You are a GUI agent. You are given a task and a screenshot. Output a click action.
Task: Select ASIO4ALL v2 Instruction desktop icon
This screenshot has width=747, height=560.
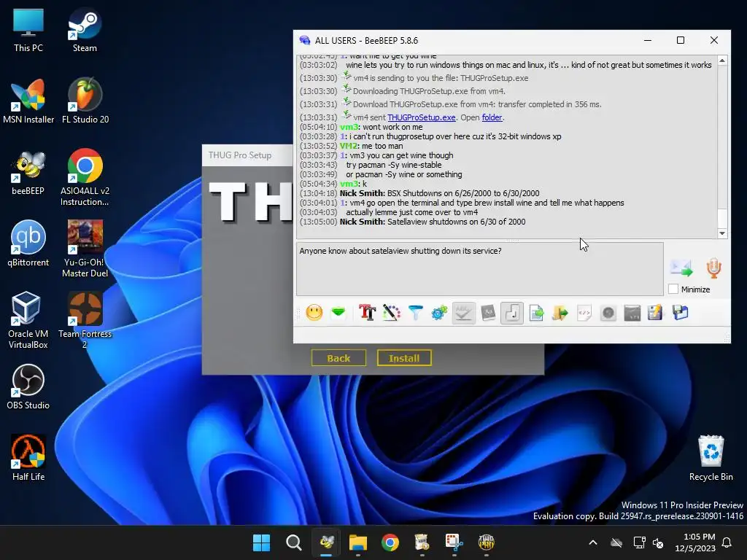coord(85,178)
